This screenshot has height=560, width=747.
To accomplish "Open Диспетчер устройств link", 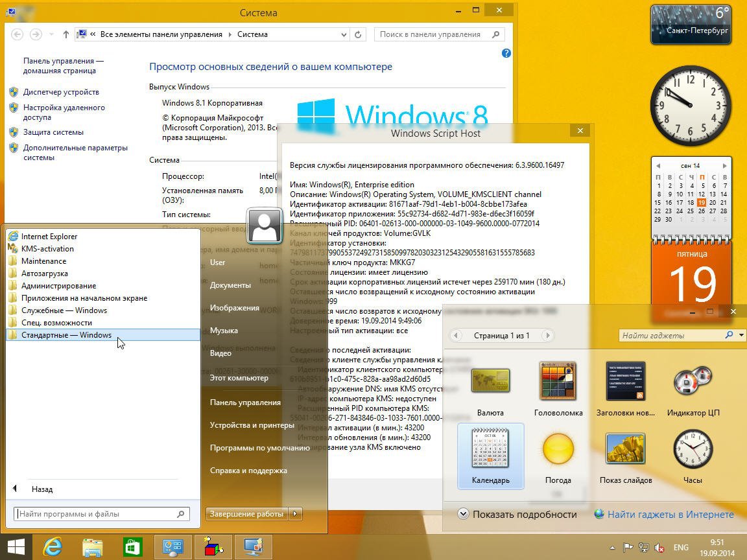I will pyautogui.click(x=61, y=92).
